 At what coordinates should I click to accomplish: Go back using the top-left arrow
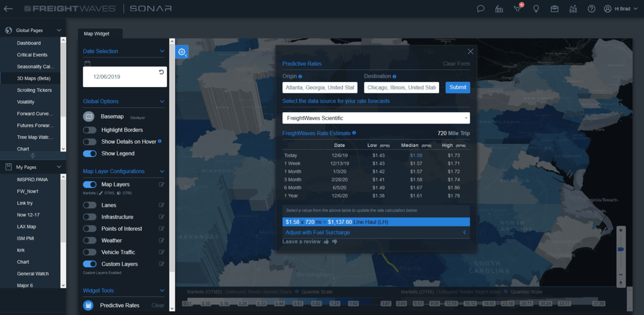tap(9, 9)
